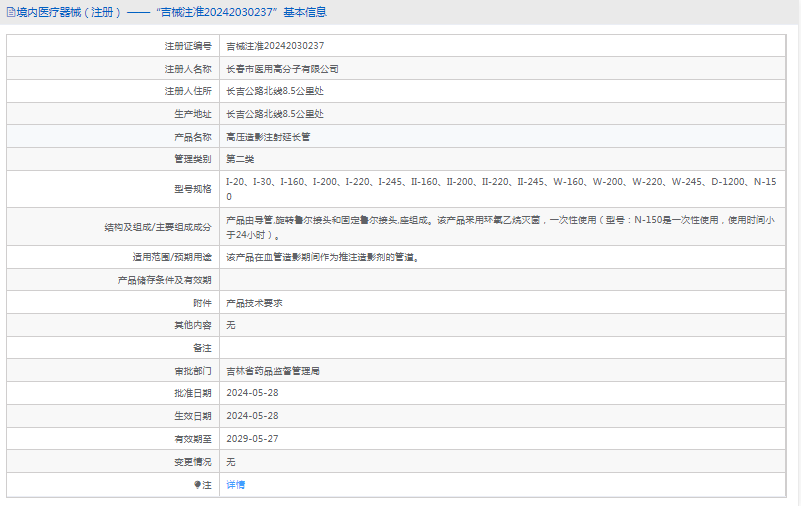Select approval department 吉林省药品监督管理局

[x=273, y=371]
